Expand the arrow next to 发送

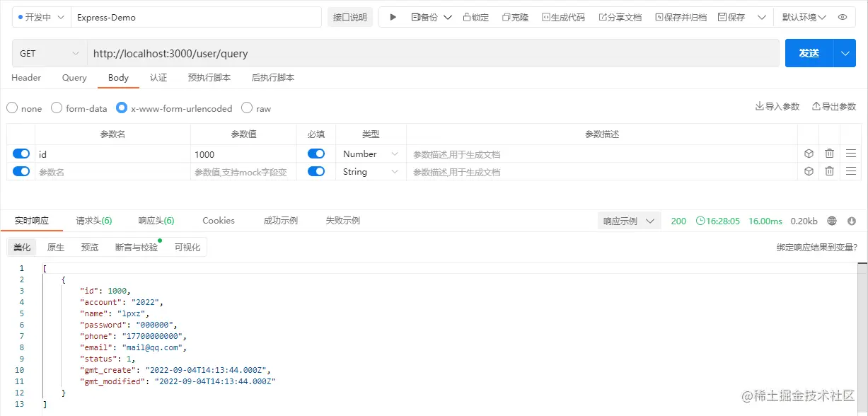click(845, 53)
